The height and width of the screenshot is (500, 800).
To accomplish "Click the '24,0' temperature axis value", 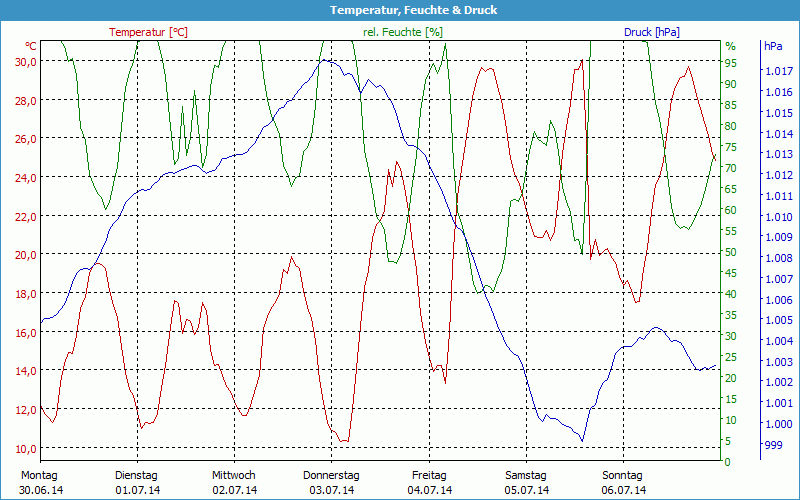I will tap(26, 178).
